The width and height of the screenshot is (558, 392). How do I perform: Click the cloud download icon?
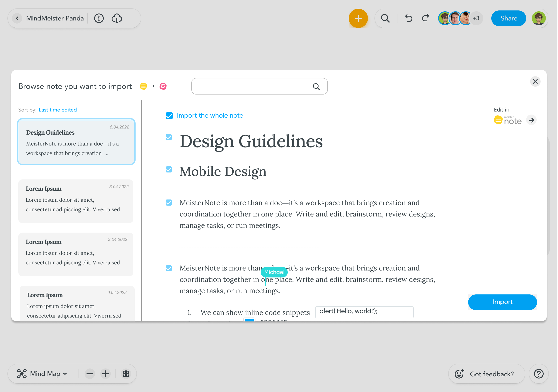[x=117, y=19]
